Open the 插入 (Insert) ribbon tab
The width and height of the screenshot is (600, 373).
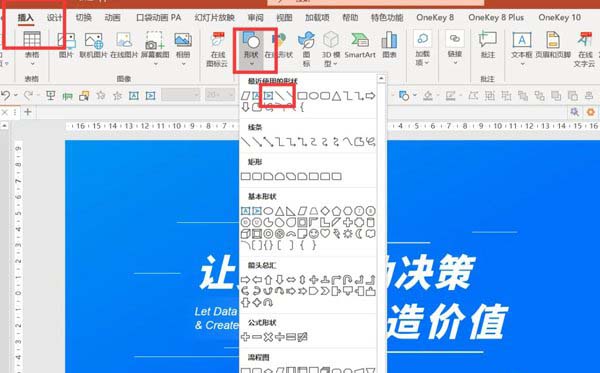(x=26, y=18)
